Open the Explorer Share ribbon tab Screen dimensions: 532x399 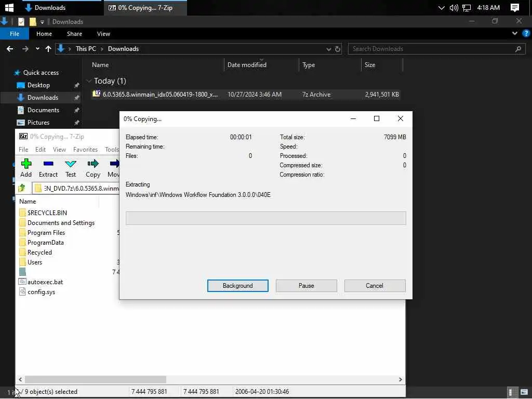point(74,34)
